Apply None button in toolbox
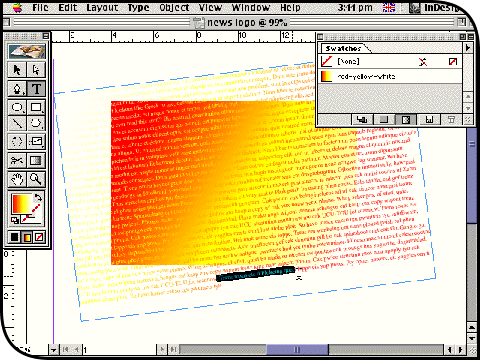480x360 pixels. coord(39,237)
